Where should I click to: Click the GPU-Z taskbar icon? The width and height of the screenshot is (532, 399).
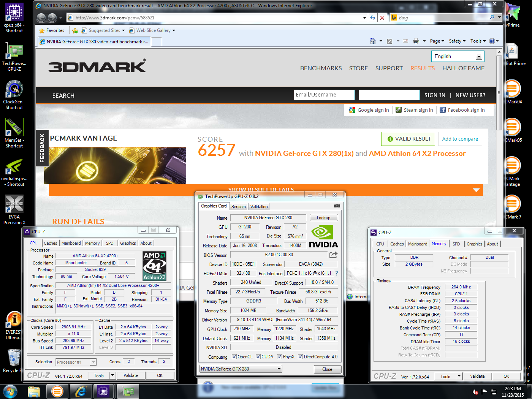coord(128,391)
